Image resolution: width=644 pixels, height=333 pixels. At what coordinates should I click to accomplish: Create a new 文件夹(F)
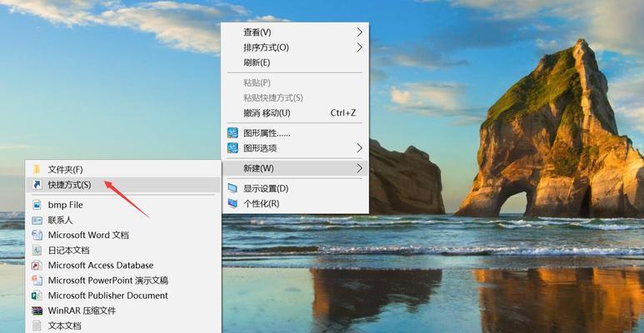point(122,169)
